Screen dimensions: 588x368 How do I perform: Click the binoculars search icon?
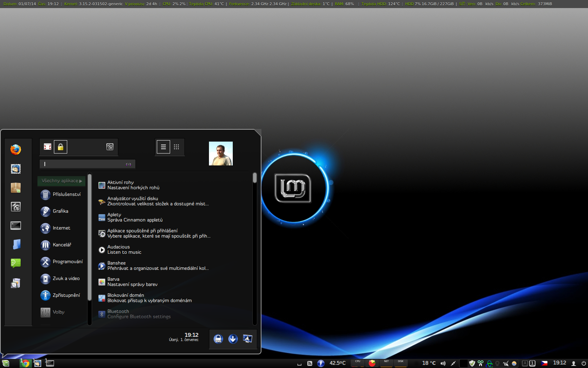coord(128,164)
